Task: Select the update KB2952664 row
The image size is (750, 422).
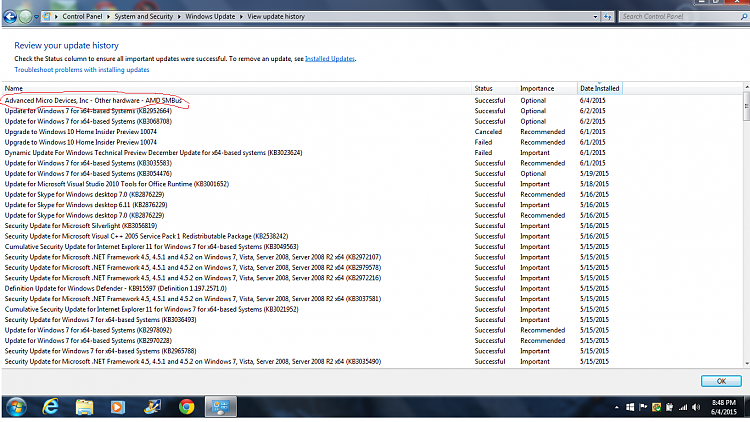Action: coord(313,111)
